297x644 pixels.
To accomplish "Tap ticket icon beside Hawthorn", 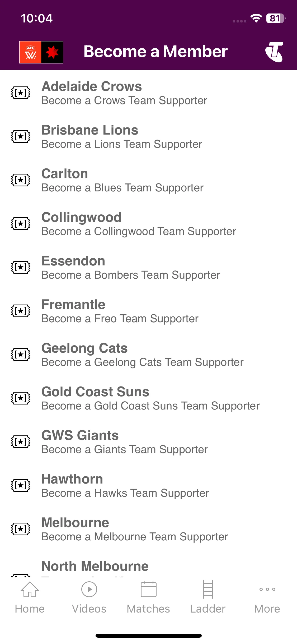I will click(x=21, y=485).
